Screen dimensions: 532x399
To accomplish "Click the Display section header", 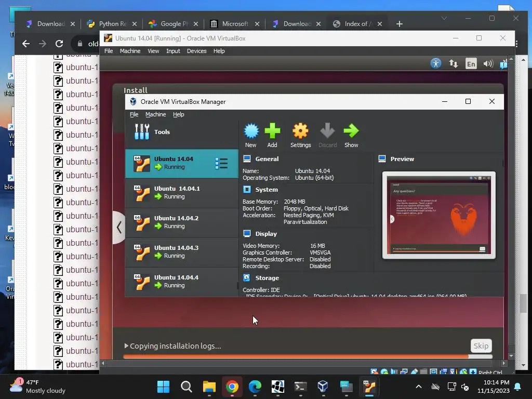I will click(x=266, y=234).
